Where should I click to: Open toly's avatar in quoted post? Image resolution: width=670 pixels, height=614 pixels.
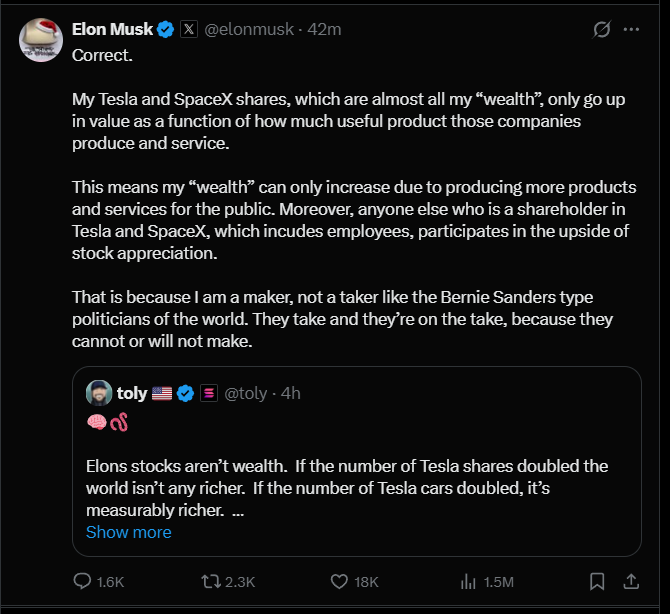(98, 393)
